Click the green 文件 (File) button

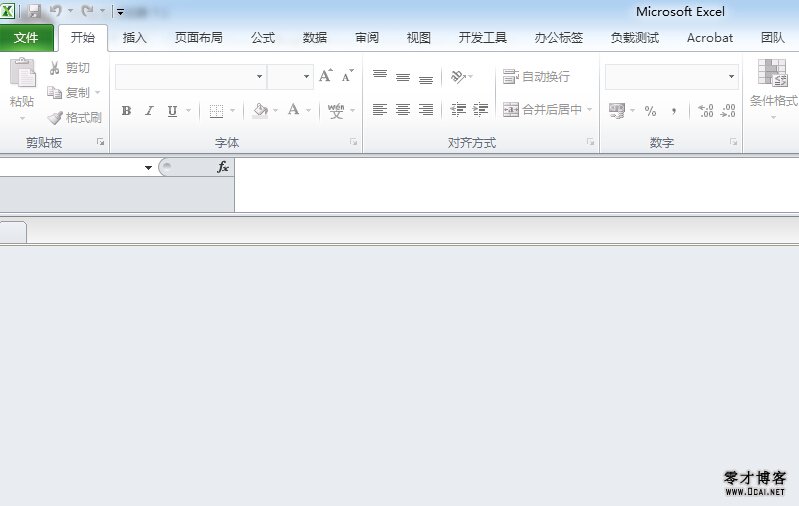click(x=26, y=38)
